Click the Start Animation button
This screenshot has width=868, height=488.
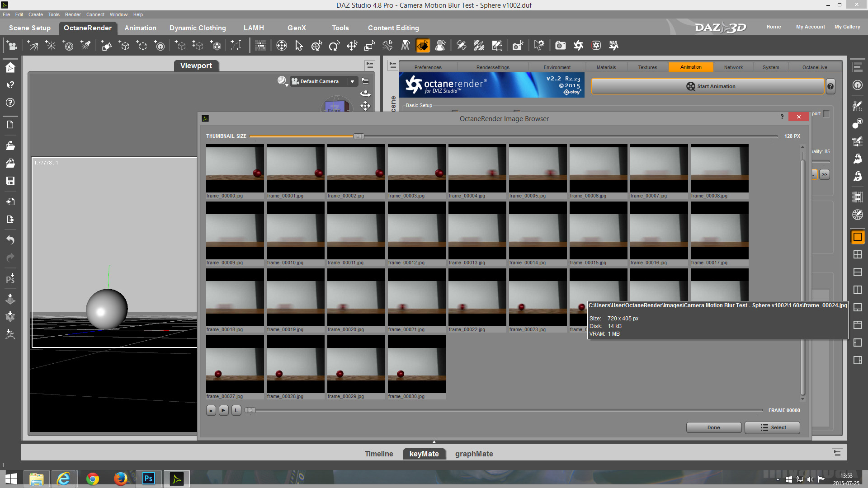[708, 86]
